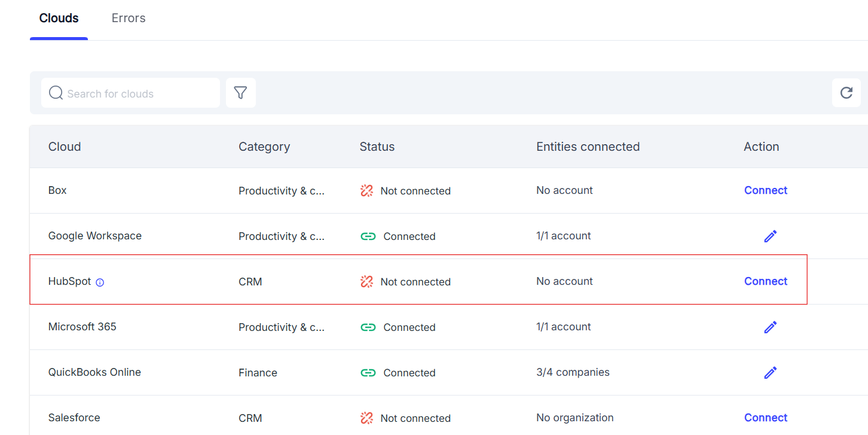Switch to the Errors tab

[x=129, y=18]
